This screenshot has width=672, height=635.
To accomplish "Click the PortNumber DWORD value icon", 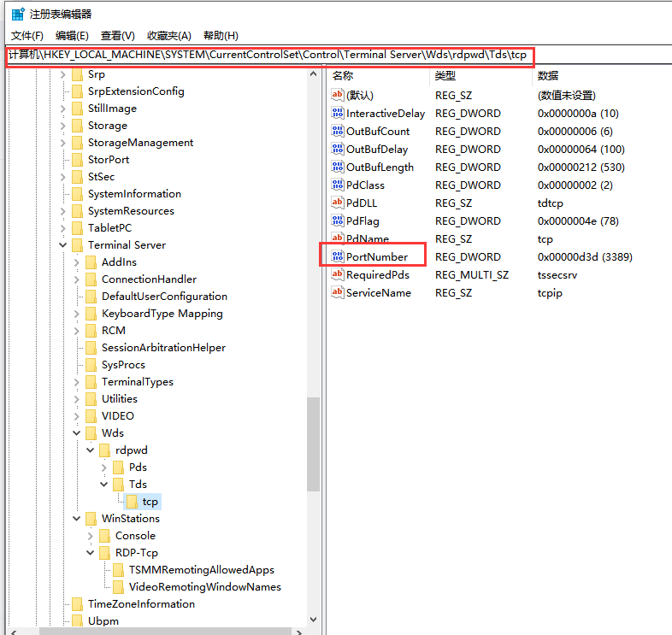I will click(338, 256).
